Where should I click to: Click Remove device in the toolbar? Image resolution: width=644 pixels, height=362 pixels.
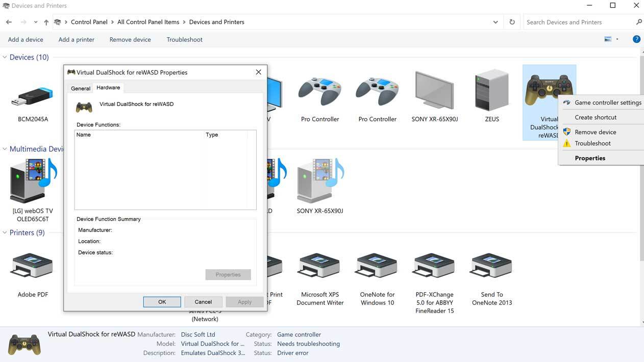pos(130,39)
